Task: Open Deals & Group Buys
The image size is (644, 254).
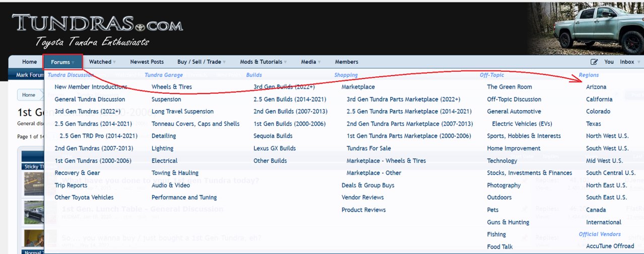Action: point(368,185)
